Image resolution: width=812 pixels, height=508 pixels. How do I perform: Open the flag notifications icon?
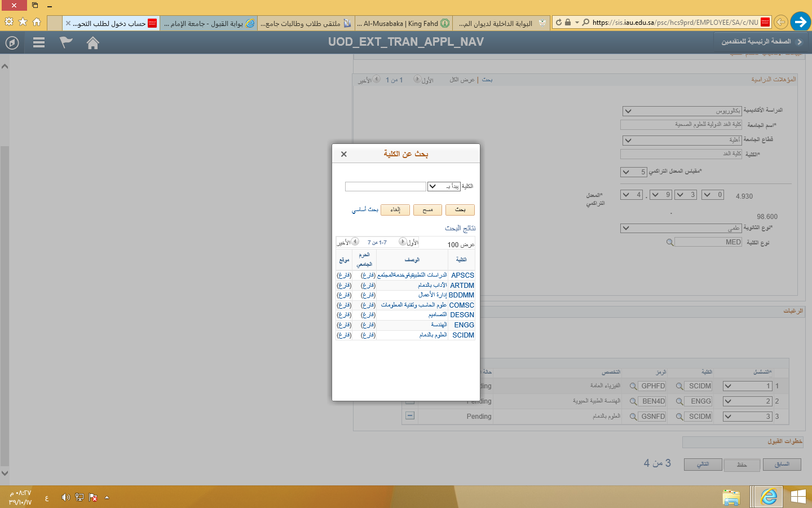coord(66,43)
